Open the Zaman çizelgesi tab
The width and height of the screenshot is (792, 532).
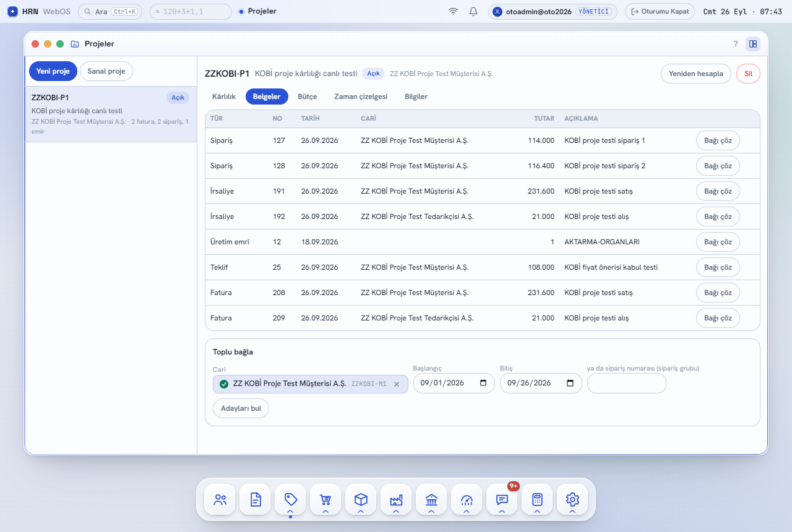point(361,97)
